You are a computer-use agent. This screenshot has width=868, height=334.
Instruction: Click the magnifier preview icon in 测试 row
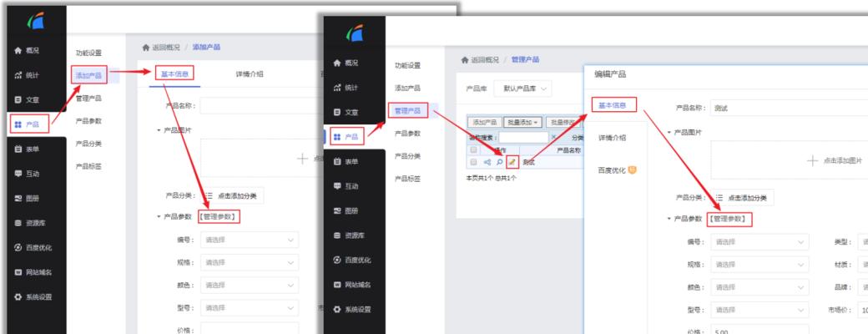(x=499, y=162)
